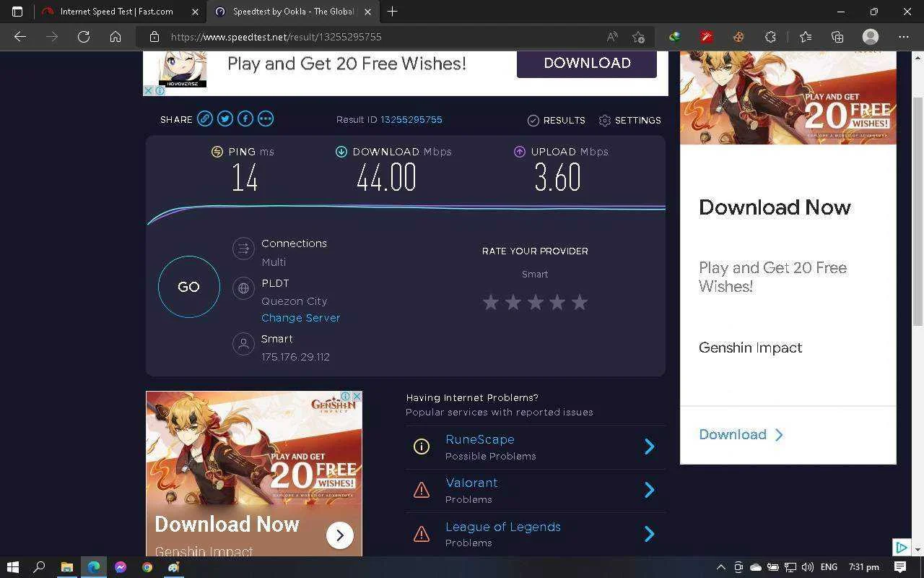Click the address bar URL

click(x=276, y=37)
